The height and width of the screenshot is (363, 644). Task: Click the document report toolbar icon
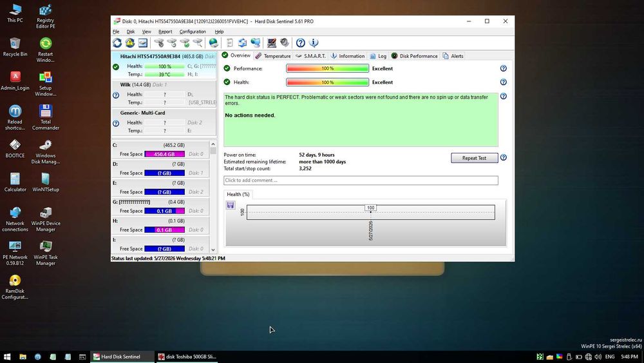tap(230, 43)
